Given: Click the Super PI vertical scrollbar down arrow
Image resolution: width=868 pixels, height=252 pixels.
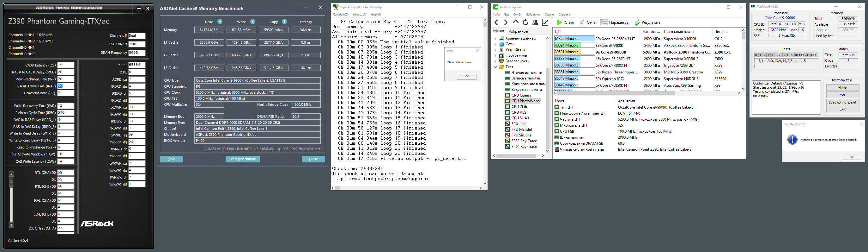Looking at the screenshot, I should (x=485, y=183).
